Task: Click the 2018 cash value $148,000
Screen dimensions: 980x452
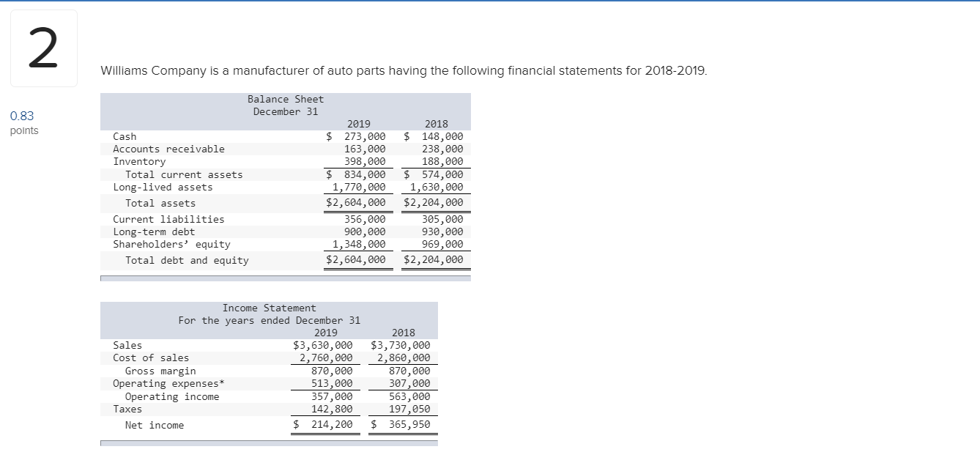Action: tap(434, 136)
